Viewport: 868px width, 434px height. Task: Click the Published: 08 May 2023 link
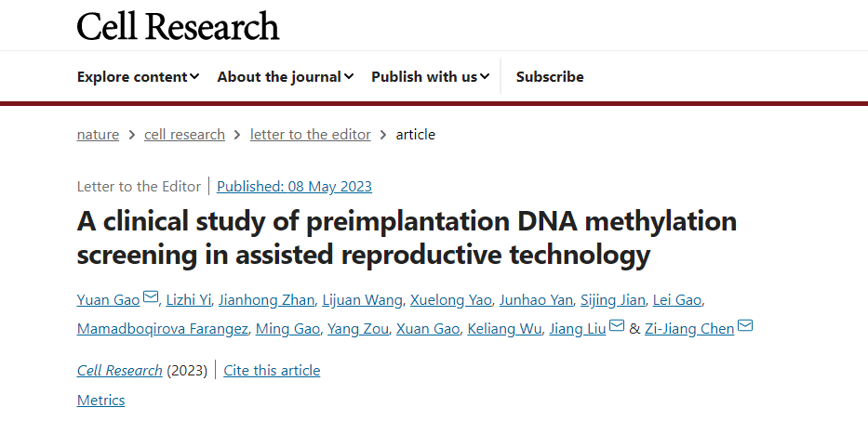(294, 186)
